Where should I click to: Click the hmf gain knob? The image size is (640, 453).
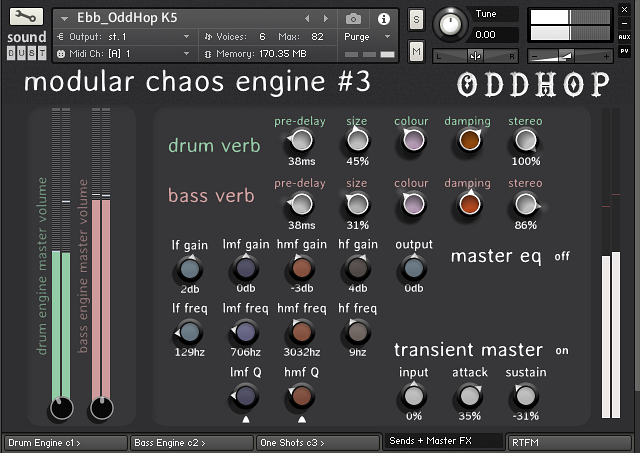click(301, 268)
